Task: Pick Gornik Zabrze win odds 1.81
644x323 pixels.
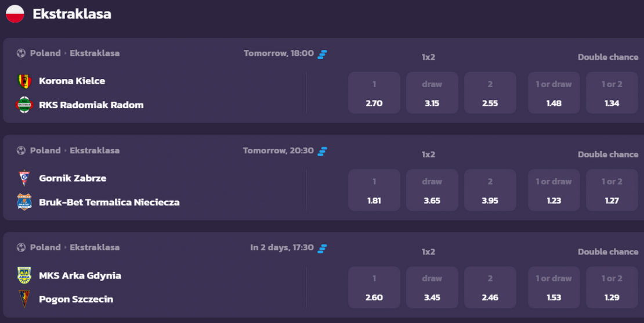Action: coord(374,190)
